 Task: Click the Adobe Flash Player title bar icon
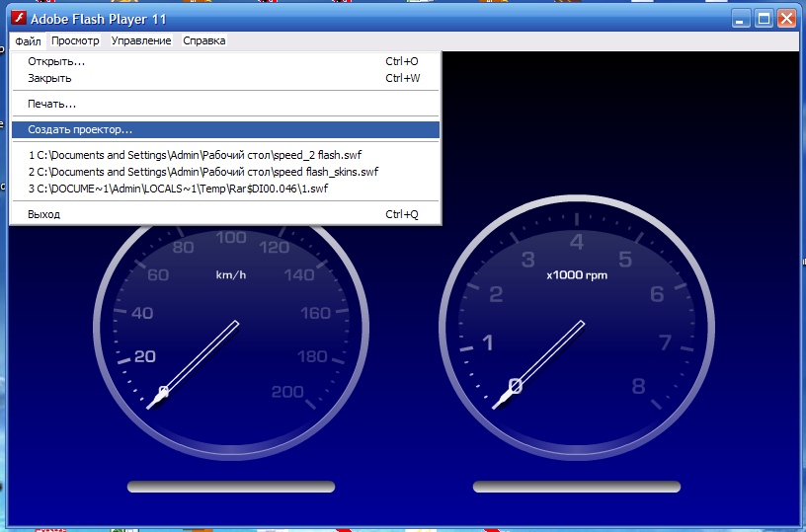(17, 18)
